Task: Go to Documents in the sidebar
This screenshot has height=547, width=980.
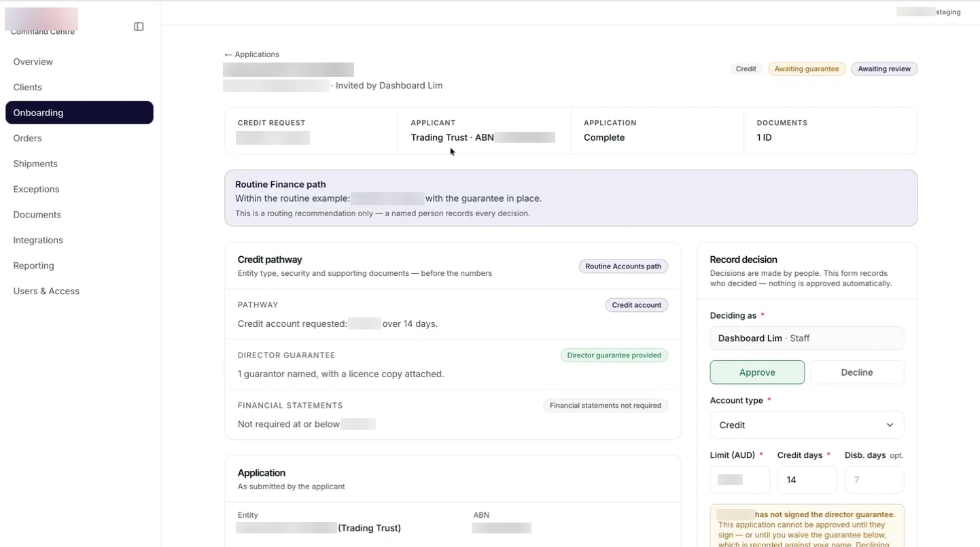Action: pos(79,215)
